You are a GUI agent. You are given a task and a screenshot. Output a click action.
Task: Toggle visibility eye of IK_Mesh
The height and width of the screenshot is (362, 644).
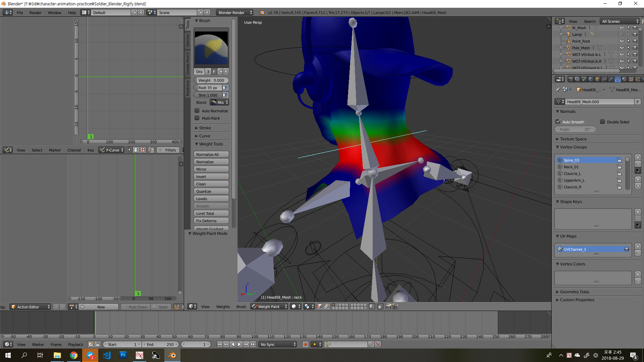coord(622,27)
